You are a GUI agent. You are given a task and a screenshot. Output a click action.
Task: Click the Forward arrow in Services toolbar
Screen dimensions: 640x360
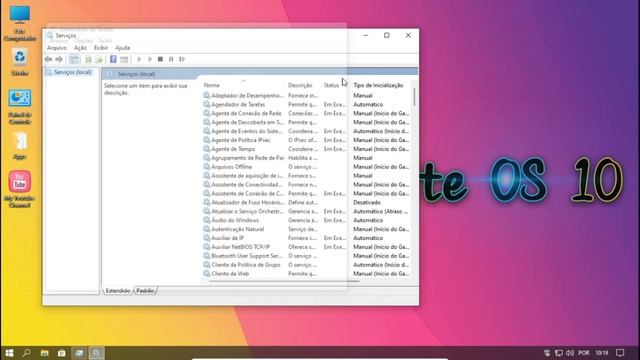coord(59,60)
